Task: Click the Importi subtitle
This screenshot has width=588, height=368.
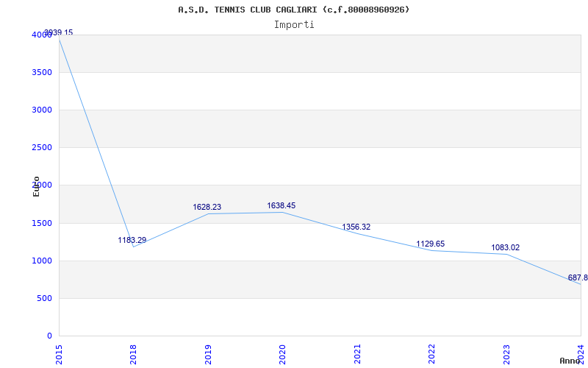Action: pos(294,24)
